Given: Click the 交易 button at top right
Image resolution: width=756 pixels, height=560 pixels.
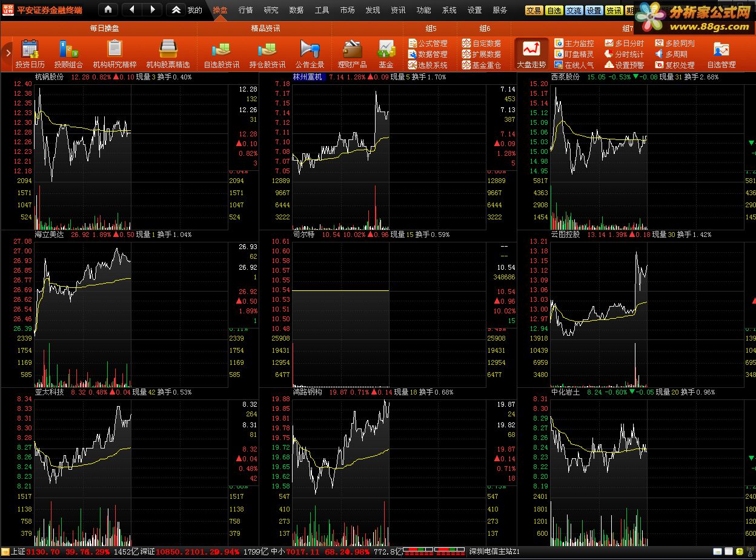Looking at the screenshot, I should (x=534, y=10).
